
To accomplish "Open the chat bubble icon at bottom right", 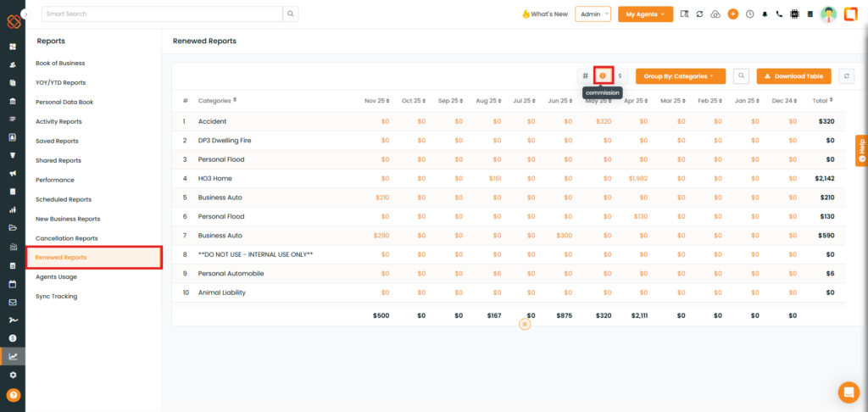I will tap(848, 392).
